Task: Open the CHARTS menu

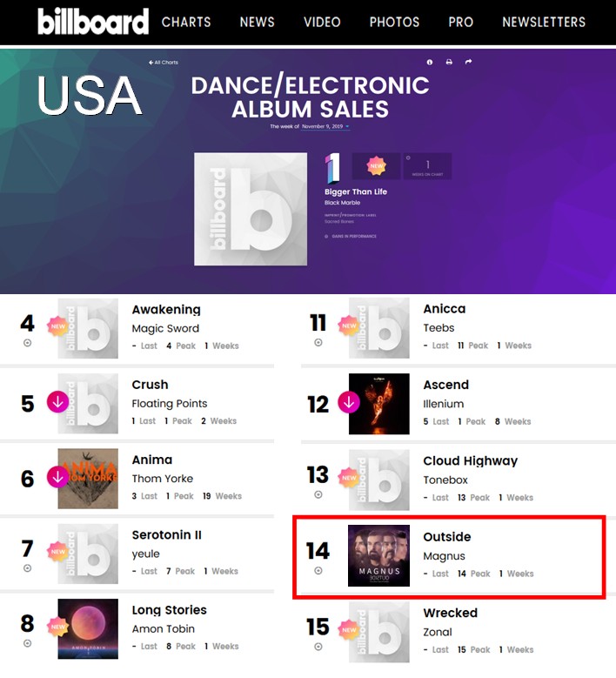Action: [x=186, y=22]
